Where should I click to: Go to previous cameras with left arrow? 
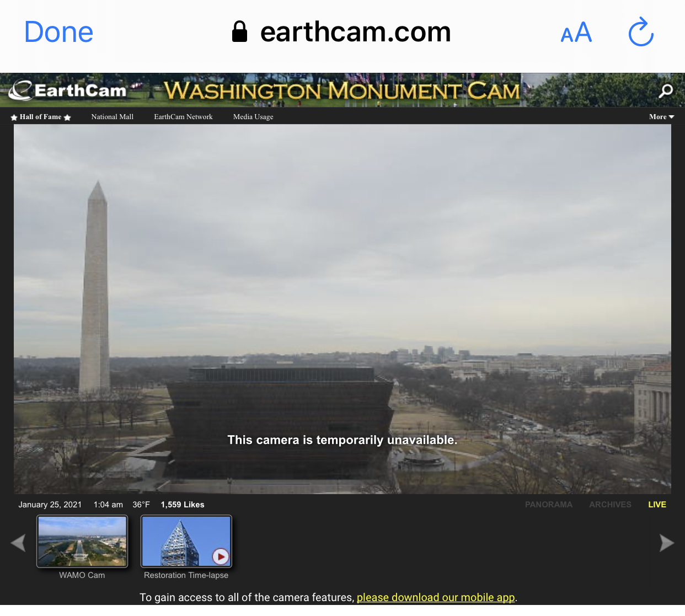18,543
